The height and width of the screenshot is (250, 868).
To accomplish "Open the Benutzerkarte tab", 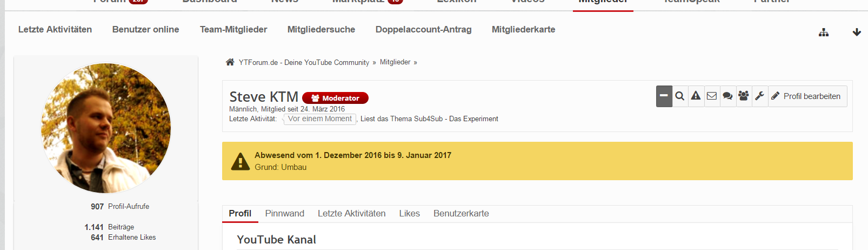I will pos(461,214).
